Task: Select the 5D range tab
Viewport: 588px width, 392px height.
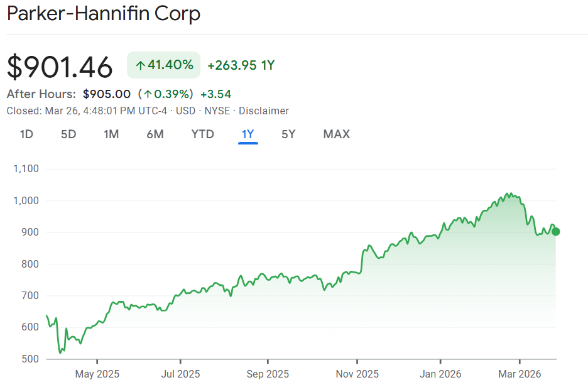Action: [x=68, y=134]
